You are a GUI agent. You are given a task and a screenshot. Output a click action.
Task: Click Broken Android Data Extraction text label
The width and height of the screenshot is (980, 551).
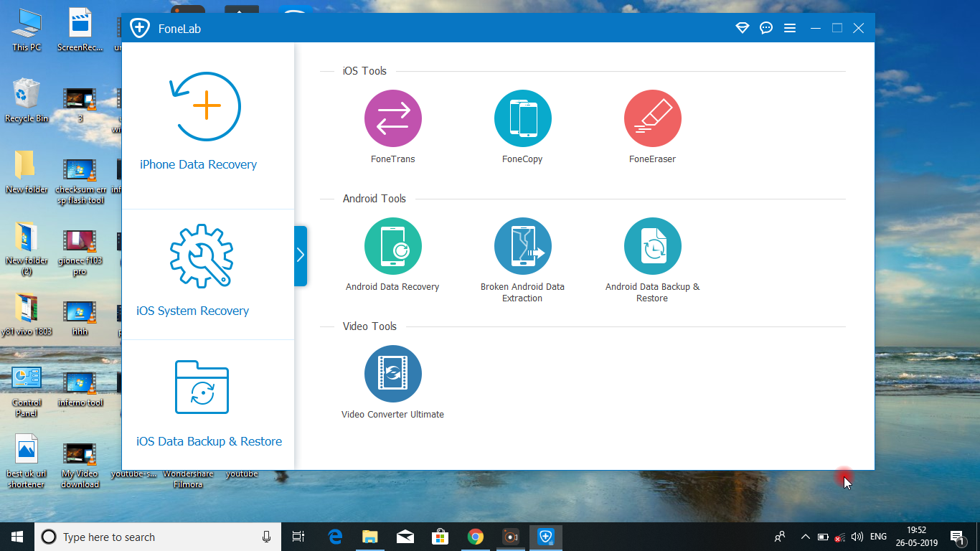(522, 292)
